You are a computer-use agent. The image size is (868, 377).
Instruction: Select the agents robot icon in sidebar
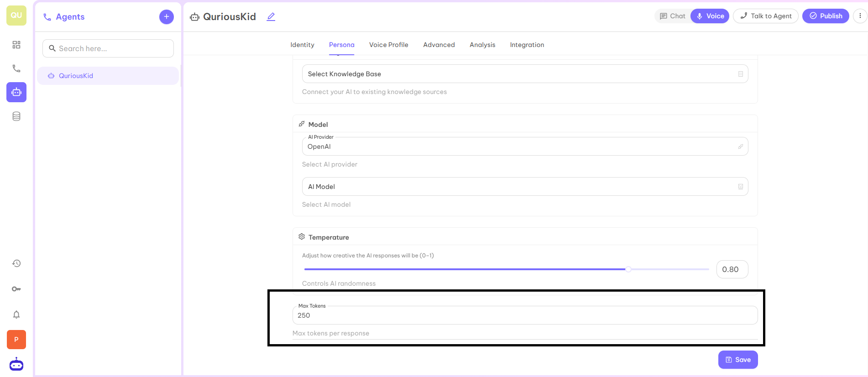click(x=16, y=92)
